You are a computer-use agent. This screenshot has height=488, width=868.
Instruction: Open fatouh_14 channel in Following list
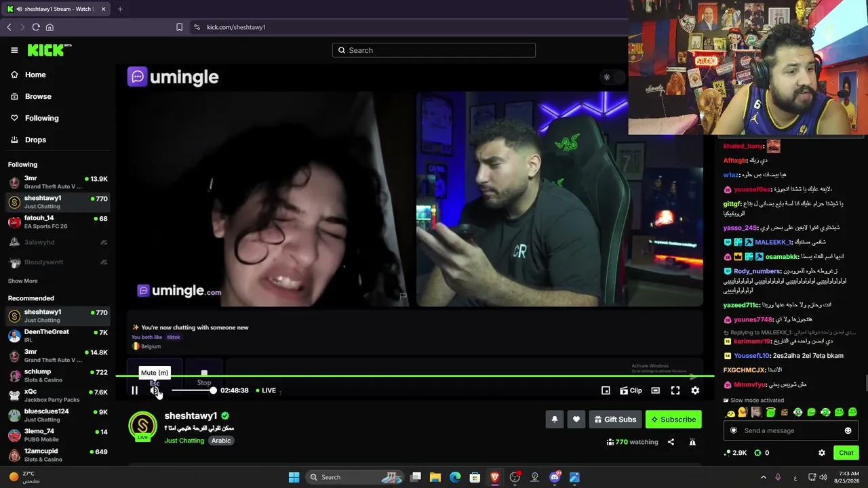click(x=58, y=222)
